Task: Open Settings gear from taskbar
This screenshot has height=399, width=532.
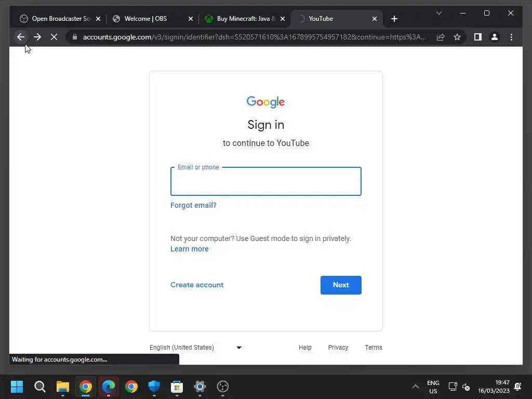Action: pos(200,387)
